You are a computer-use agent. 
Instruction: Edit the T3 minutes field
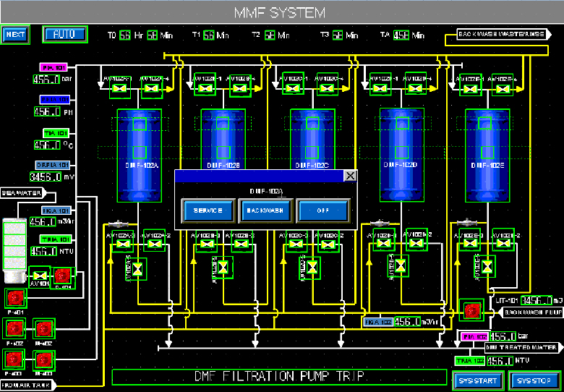tap(338, 35)
